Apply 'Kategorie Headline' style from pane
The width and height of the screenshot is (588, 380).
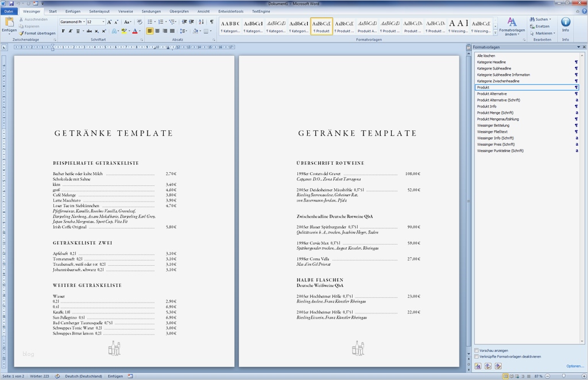527,62
